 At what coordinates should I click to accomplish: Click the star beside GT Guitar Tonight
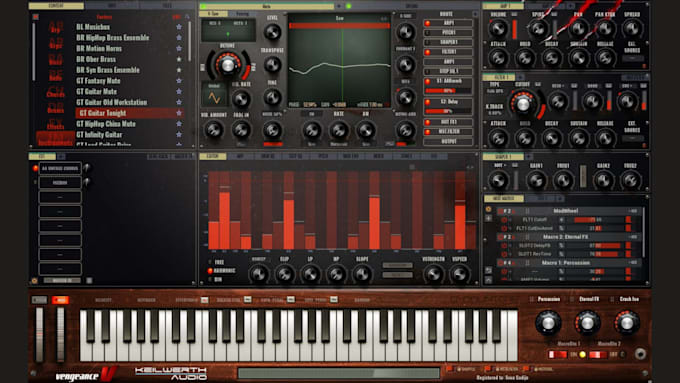coord(179,113)
